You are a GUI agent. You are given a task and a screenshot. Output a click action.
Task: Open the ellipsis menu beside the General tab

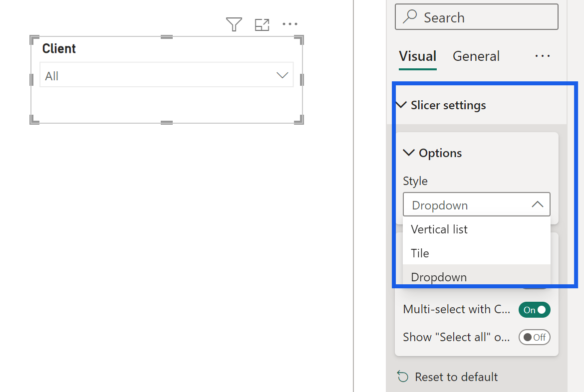pos(542,56)
